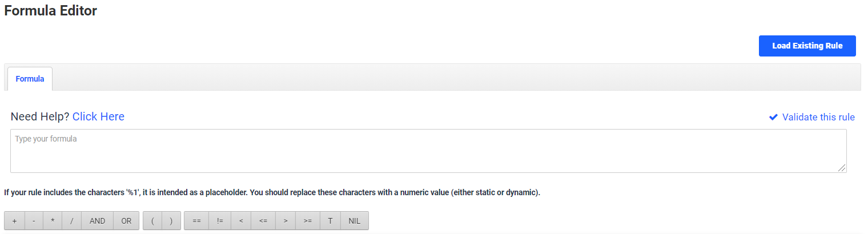
Task: Insert the less-than-or-equal operator
Action: pos(263,221)
